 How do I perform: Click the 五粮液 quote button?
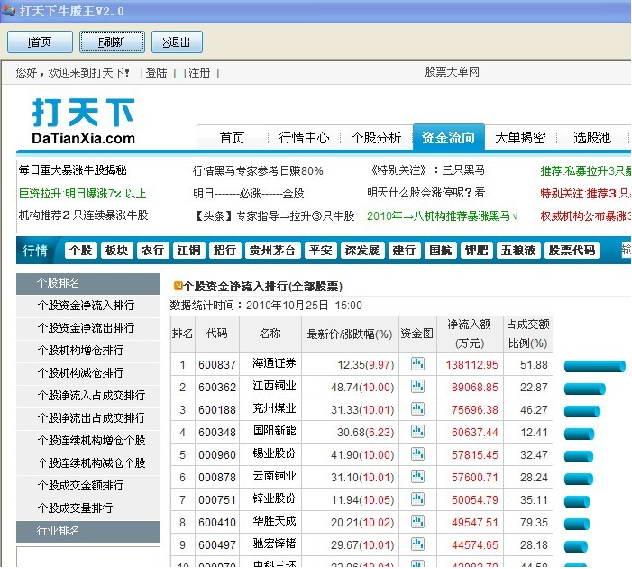click(x=518, y=250)
